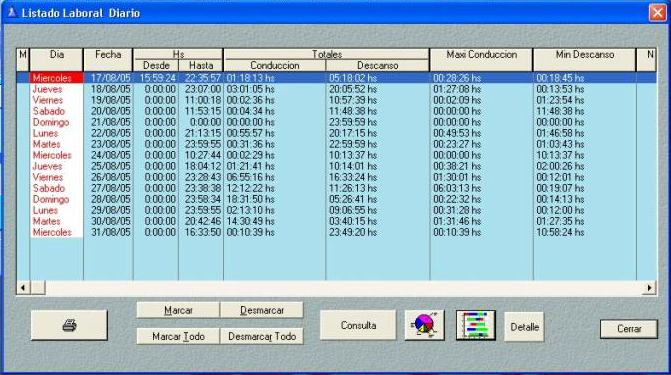671x375 pixels.
Task: Click Hasta value 23:07:00
Action: 203,89
